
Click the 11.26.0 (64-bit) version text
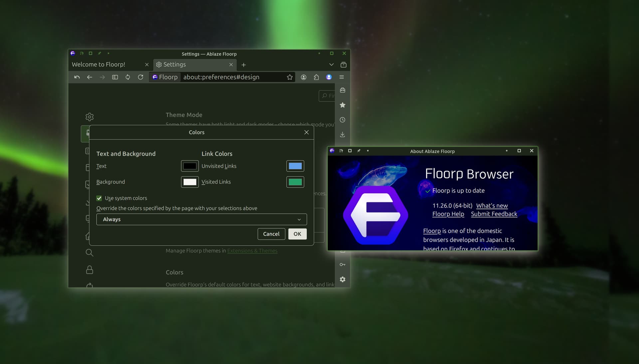452,206
